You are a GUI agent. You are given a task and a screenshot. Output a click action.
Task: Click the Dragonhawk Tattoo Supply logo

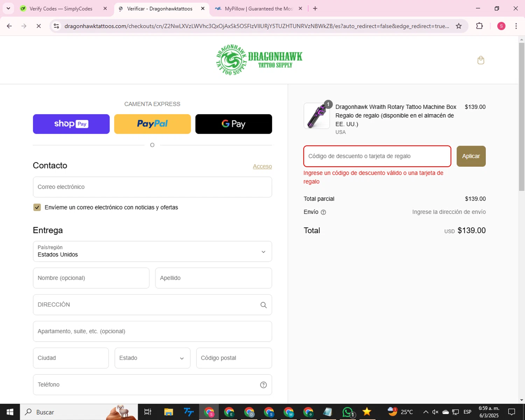coord(259,60)
